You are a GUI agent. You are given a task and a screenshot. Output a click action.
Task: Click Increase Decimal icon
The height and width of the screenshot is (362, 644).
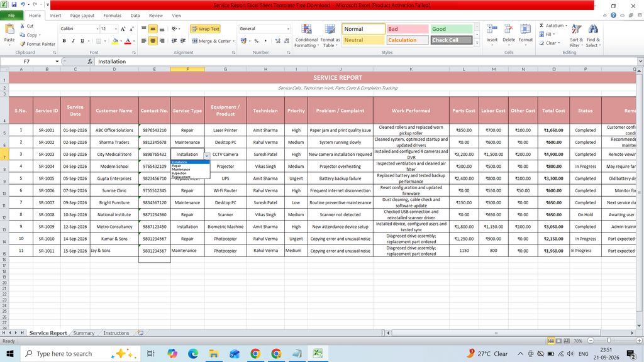(x=277, y=41)
